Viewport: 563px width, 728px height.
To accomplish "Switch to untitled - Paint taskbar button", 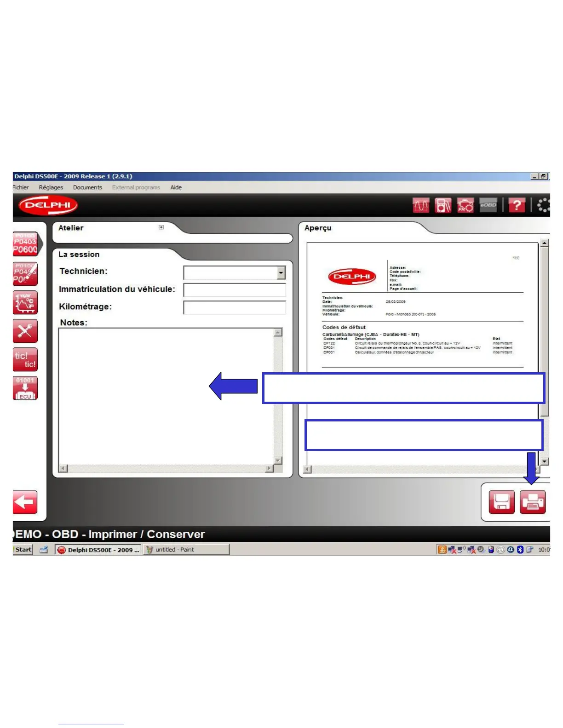I will 186,550.
